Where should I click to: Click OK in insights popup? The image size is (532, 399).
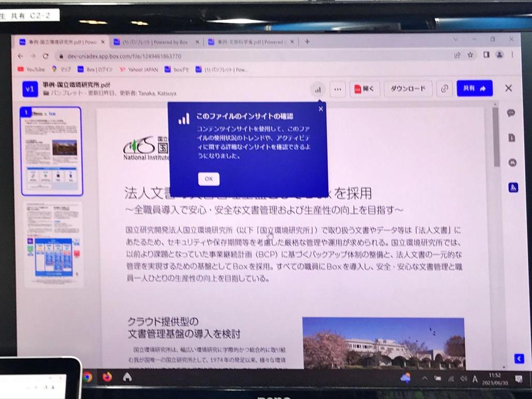tap(209, 179)
